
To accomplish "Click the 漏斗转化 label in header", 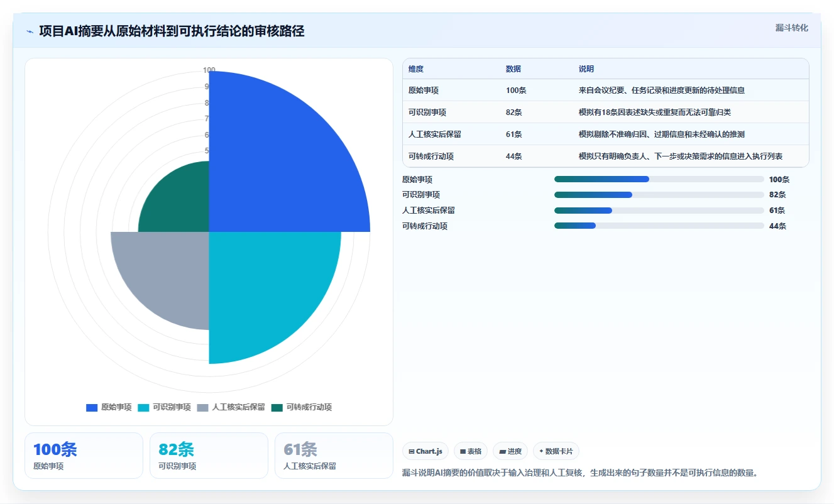I will 791,28.
